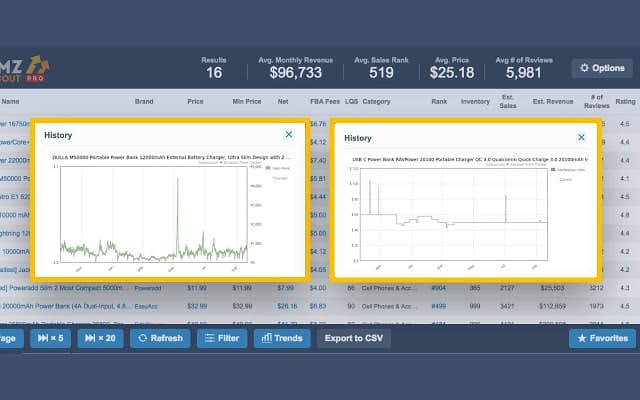Toggle the Marketplace New legend in right chart
This screenshot has height=400, width=640.
568,169
